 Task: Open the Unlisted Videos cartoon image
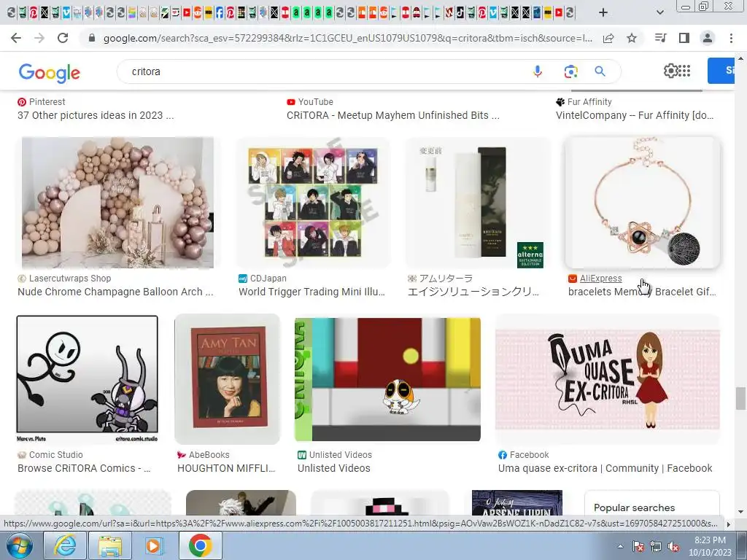click(388, 379)
